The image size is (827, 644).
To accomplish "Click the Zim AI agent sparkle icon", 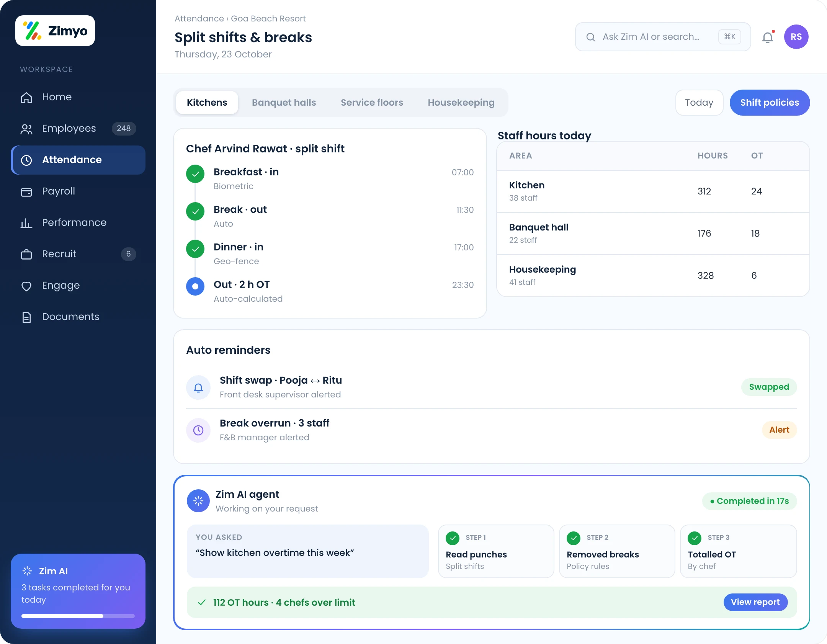I will [x=198, y=501].
